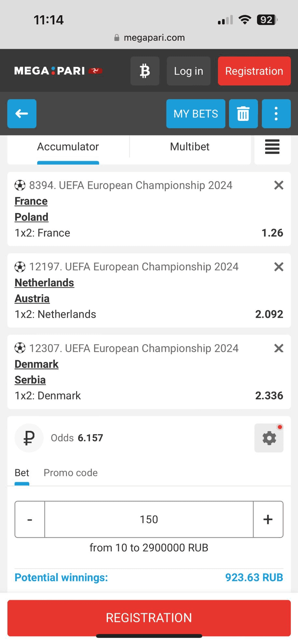Open bet settings gear icon
The image size is (298, 644).
269,438
